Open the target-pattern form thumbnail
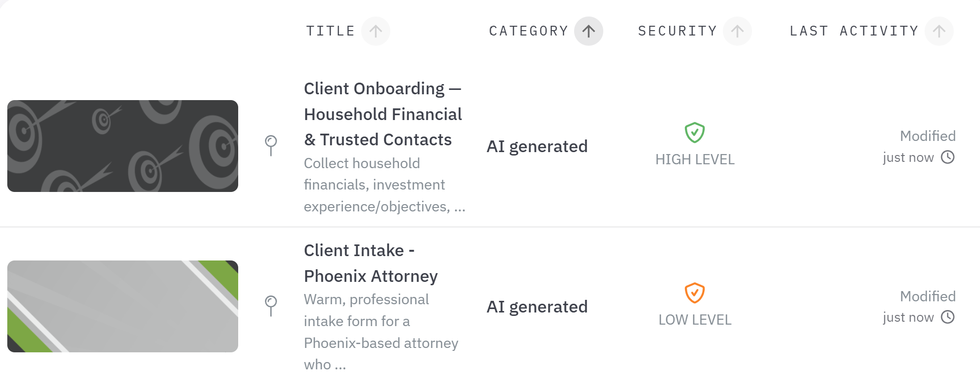Viewport: 980px width, 381px height. coord(122,146)
